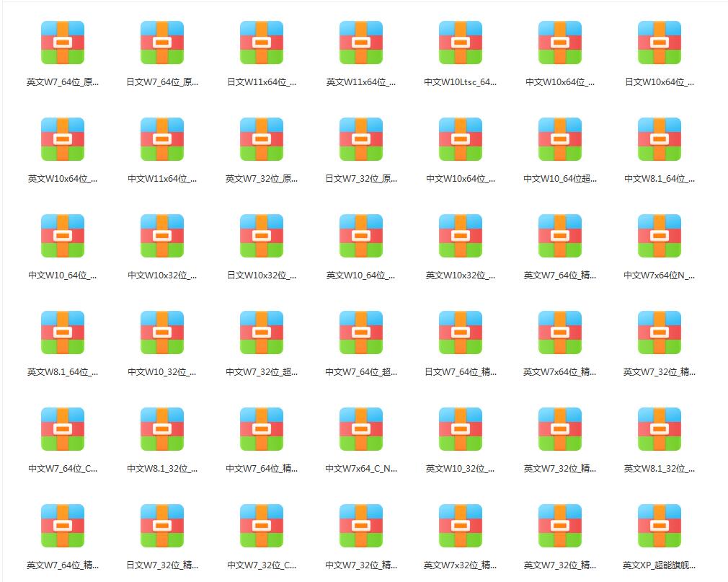Click the 日文W7_64位_原... archive icon
The width and height of the screenshot is (728, 582).
[x=162, y=43]
